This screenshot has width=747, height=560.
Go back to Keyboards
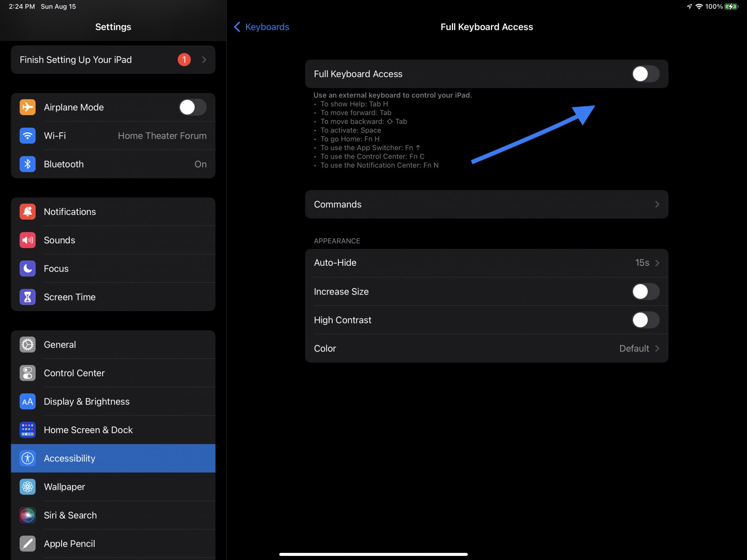tap(261, 27)
